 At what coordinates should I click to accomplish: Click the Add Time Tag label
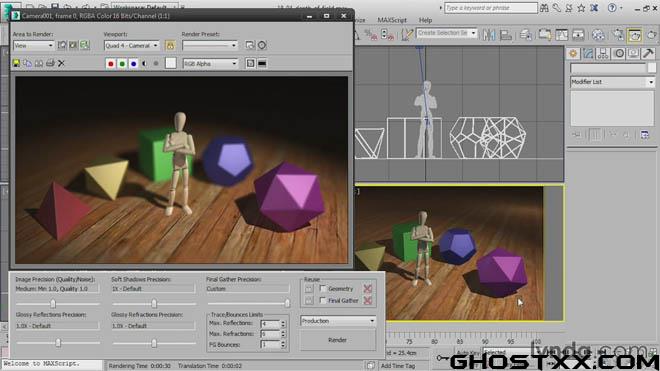[398, 366]
